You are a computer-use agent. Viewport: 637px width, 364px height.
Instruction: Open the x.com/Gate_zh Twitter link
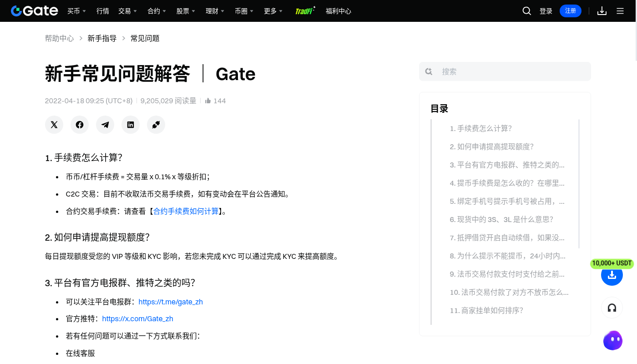(x=137, y=319)
